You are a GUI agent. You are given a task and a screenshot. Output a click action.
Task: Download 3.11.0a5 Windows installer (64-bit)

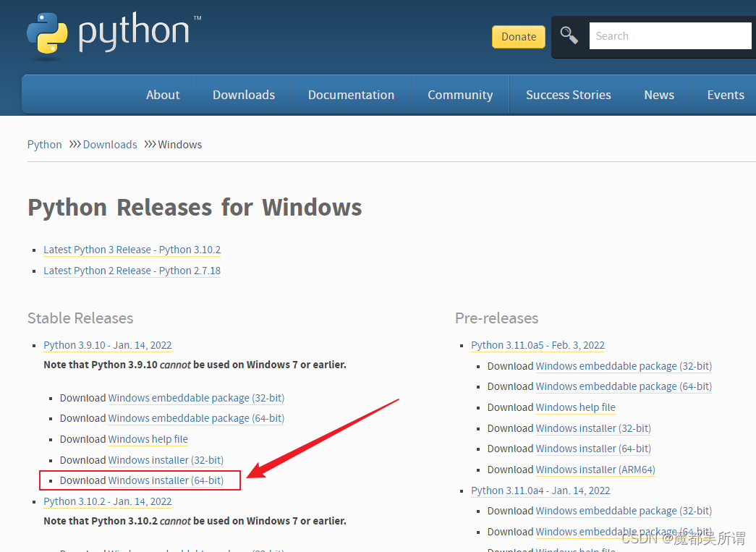593,449
